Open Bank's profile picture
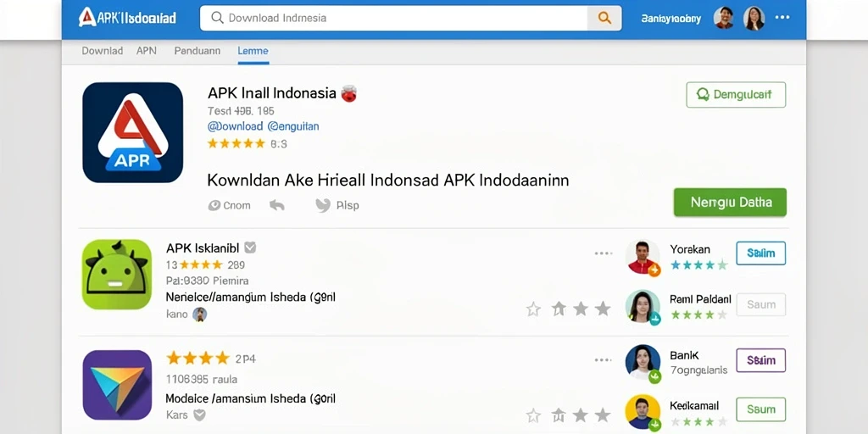Screen dimensions: 868x434 (x=643, y=362)
